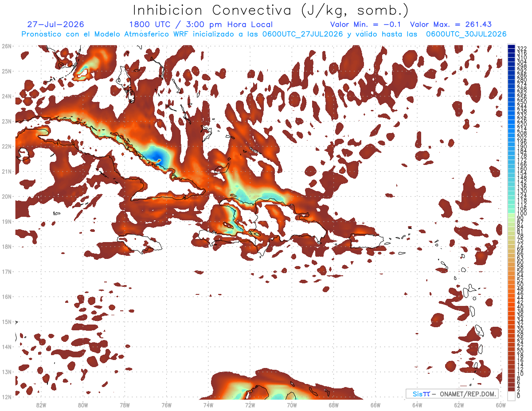This screenshot has height=411, width=532.
Task: Click the longitude label '72W'
Action: click(x=250, y=405)
